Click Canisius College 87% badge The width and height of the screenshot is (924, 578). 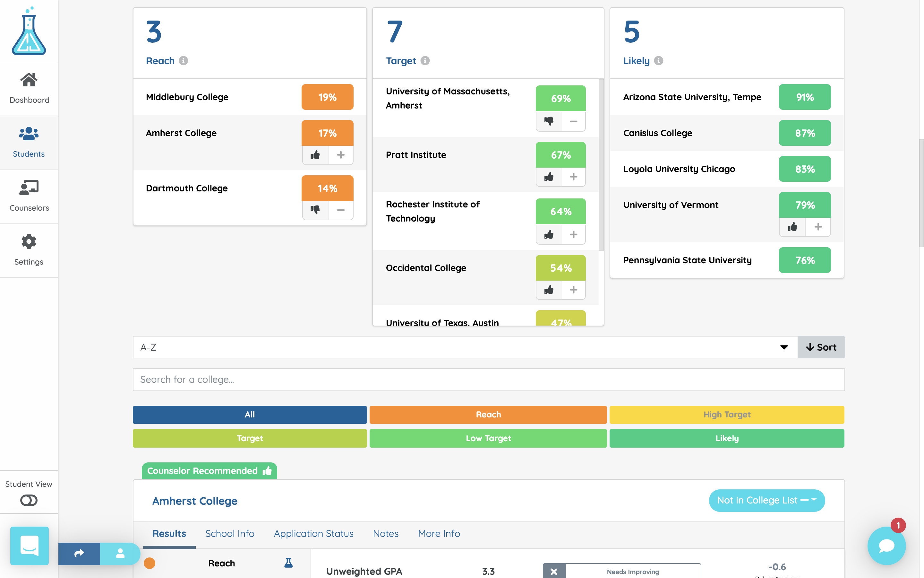coord(805,133)
